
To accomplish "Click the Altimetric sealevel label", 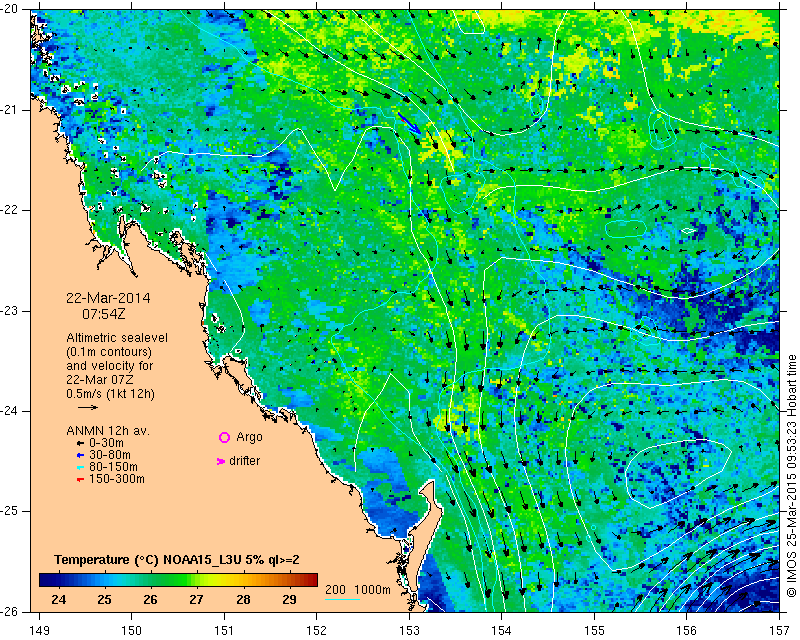I will pos(117,338).
